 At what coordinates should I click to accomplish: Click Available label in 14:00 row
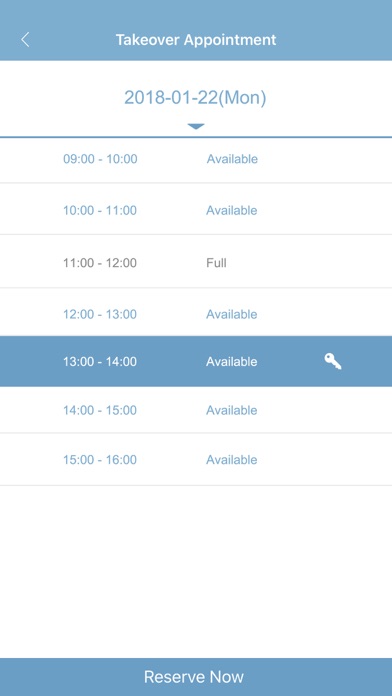click(232, 410)
